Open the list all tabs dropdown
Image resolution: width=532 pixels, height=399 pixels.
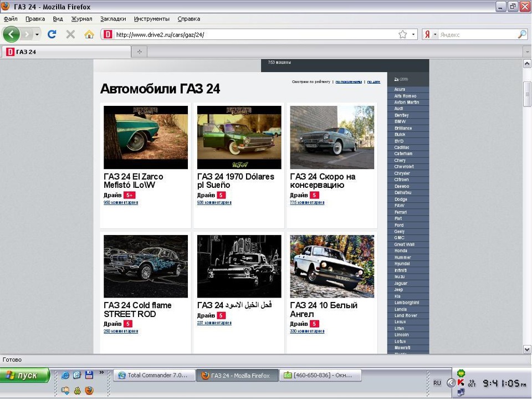527,52
